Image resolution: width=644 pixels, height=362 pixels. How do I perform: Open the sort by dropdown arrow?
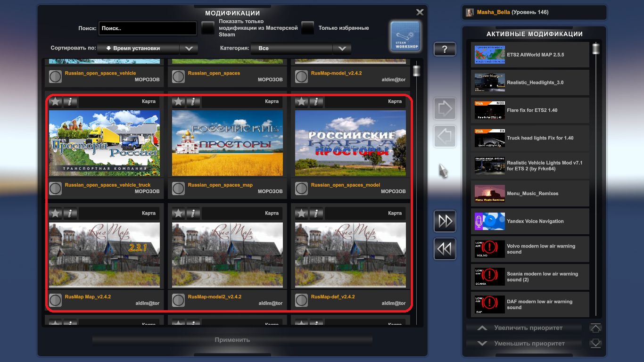tap(189, 48)
